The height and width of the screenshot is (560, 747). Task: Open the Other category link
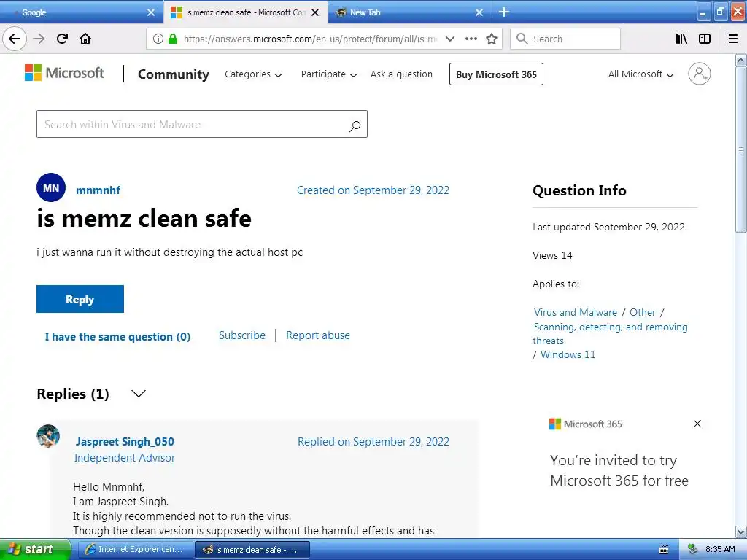[643, 312]
